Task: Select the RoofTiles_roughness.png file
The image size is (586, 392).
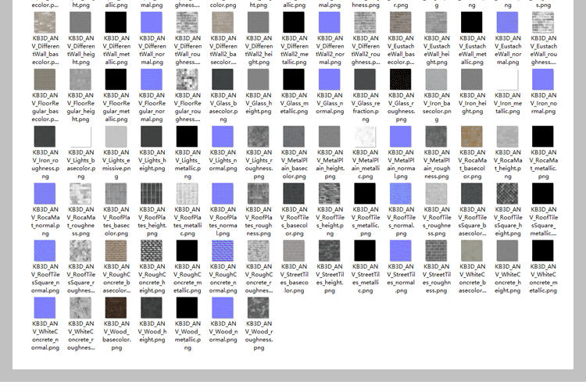Action: (x=436, y=194)
